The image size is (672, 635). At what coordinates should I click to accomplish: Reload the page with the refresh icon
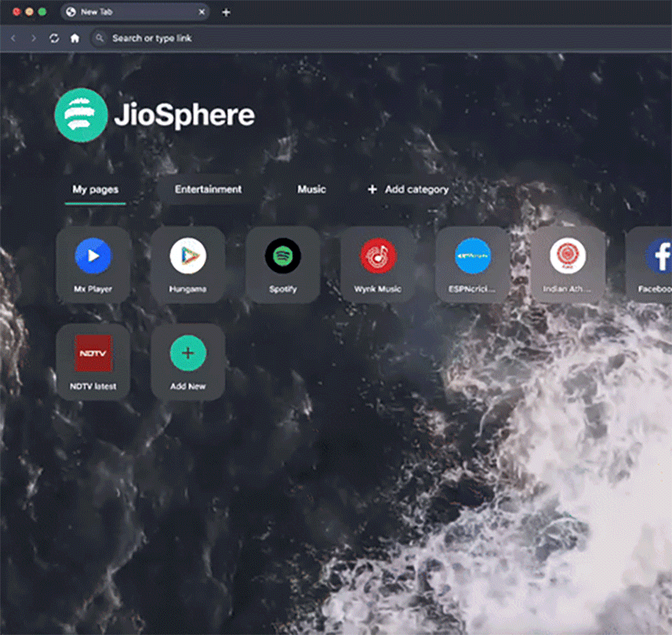(54, 38)
